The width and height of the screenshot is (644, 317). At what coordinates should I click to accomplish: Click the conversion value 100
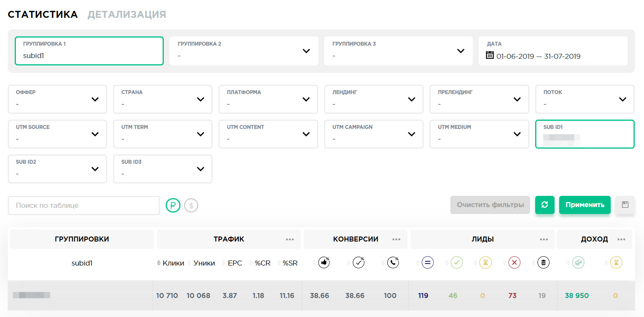pos(390,296)
